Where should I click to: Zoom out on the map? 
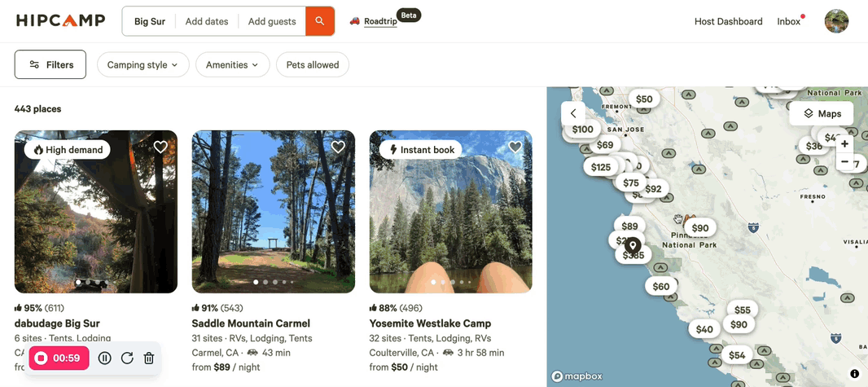tap(844, 161)
